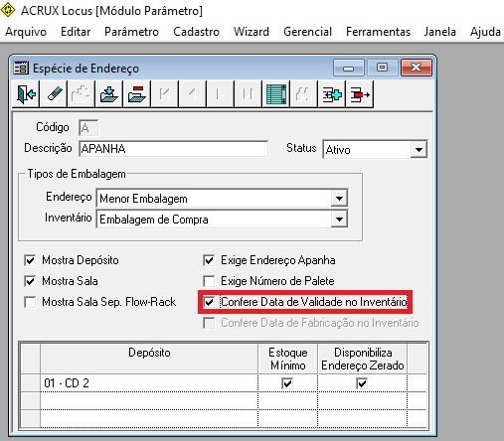Expand the Inventário packaging type dropdown
The height and width of the screenshot is (441, 504).
(x=339, y=220)
